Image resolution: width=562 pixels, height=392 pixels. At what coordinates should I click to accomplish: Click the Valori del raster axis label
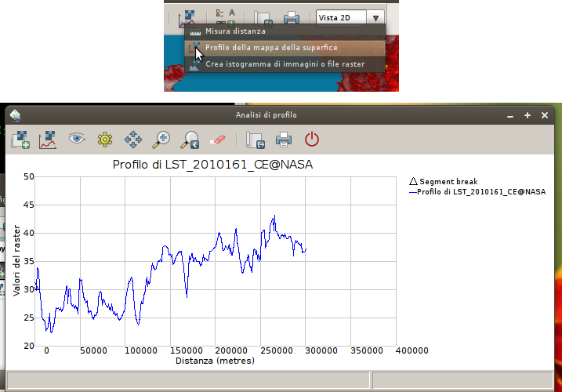[x=16, y=261]
